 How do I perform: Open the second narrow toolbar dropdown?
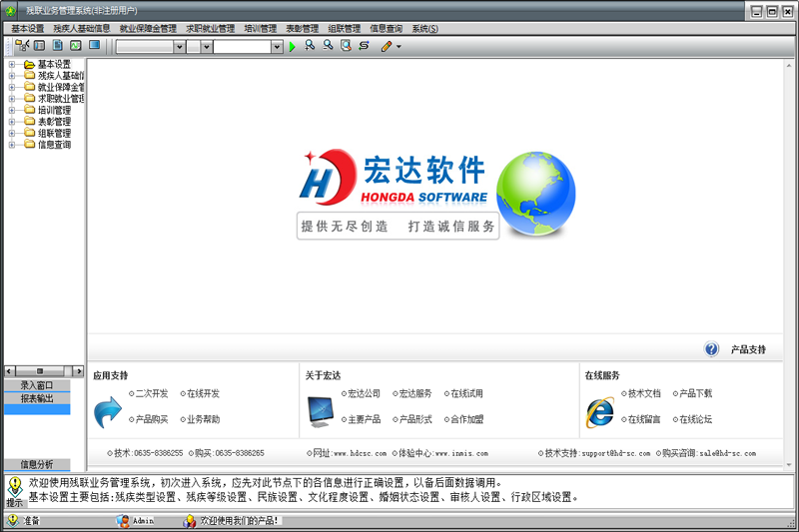pyautogui.click(x=207, y=47)
